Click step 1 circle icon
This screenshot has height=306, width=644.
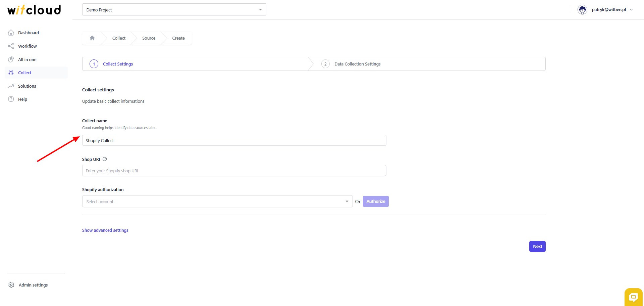pyautogui.click(x=94, y=64)
